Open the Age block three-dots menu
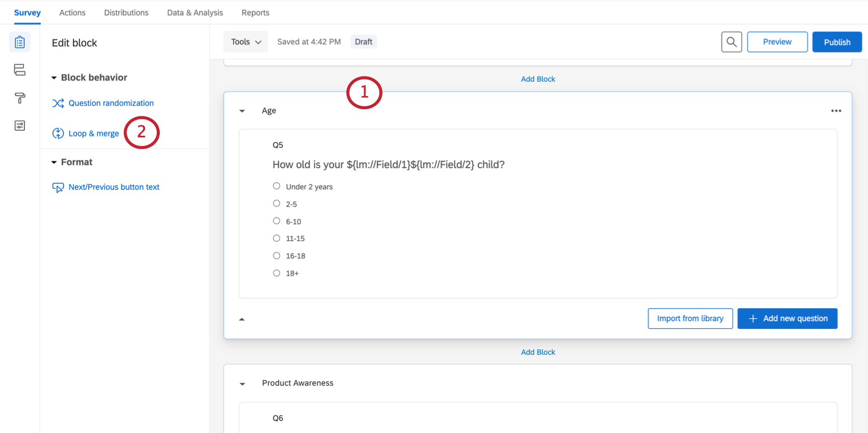The image size is (868, 433). (836, 111)
